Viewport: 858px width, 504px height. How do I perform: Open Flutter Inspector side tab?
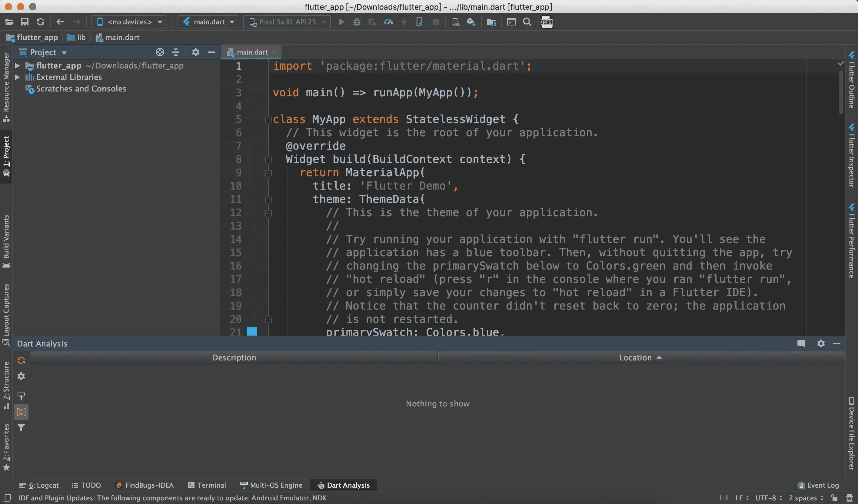(x=851, y=156)
